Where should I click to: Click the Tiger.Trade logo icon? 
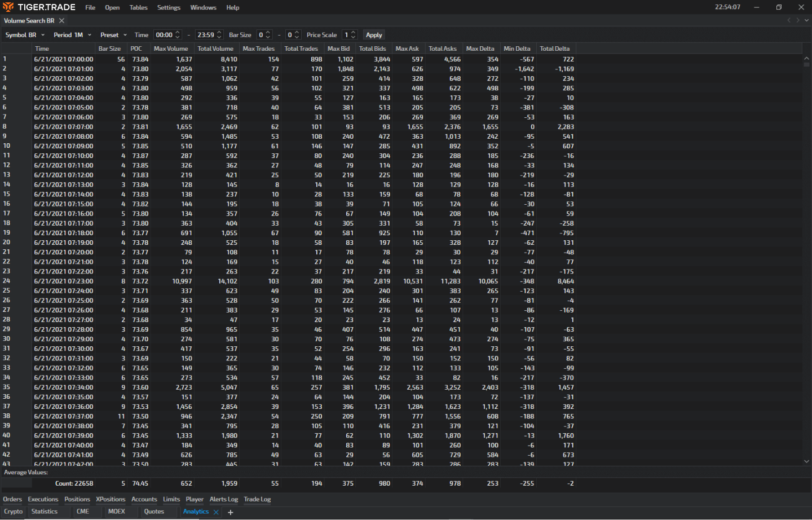(8, 7)
